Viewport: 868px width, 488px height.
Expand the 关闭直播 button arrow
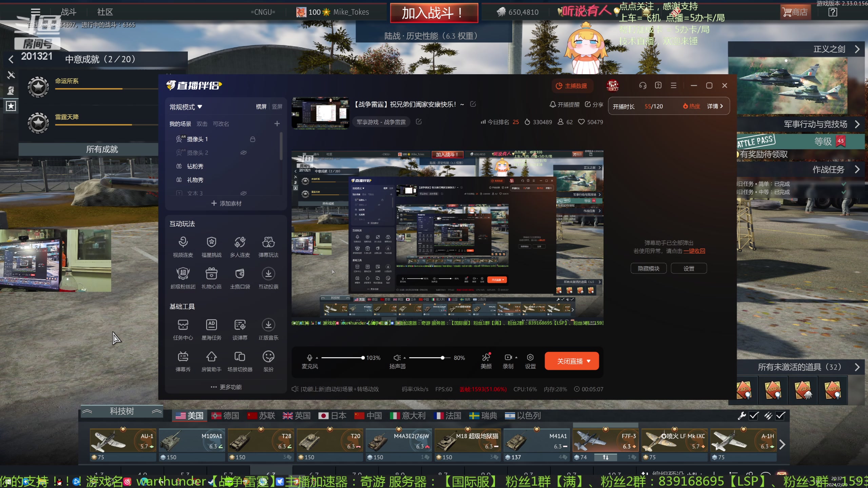(589, 361)
